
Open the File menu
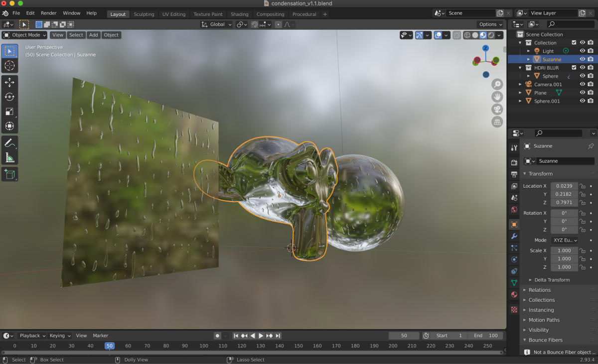16,13
